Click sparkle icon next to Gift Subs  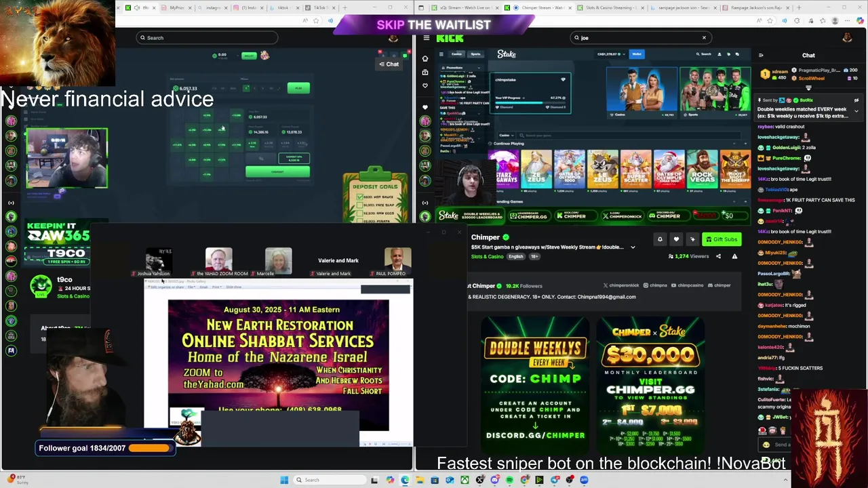(692, 239)
